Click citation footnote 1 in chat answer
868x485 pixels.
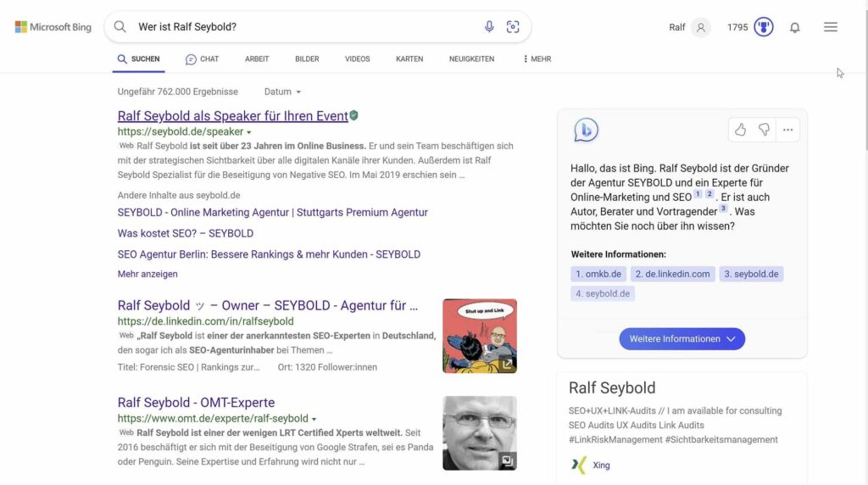(698, 194)
